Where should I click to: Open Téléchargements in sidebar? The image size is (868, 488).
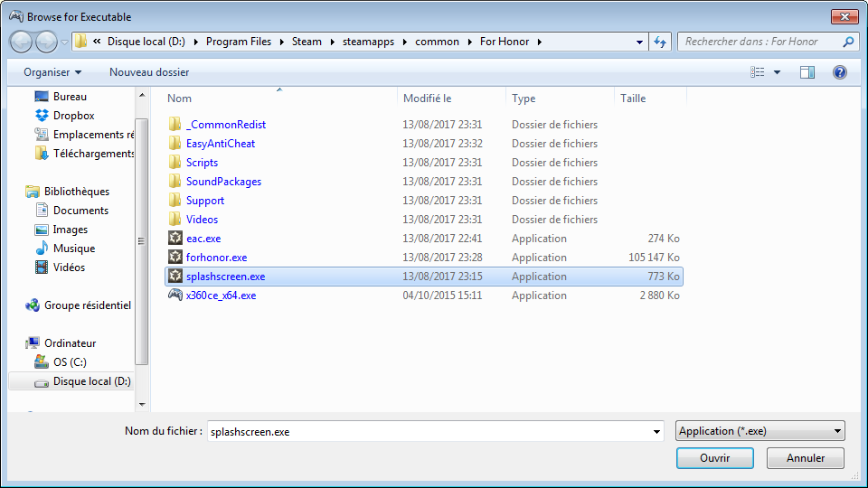click(x=93, y=154)
